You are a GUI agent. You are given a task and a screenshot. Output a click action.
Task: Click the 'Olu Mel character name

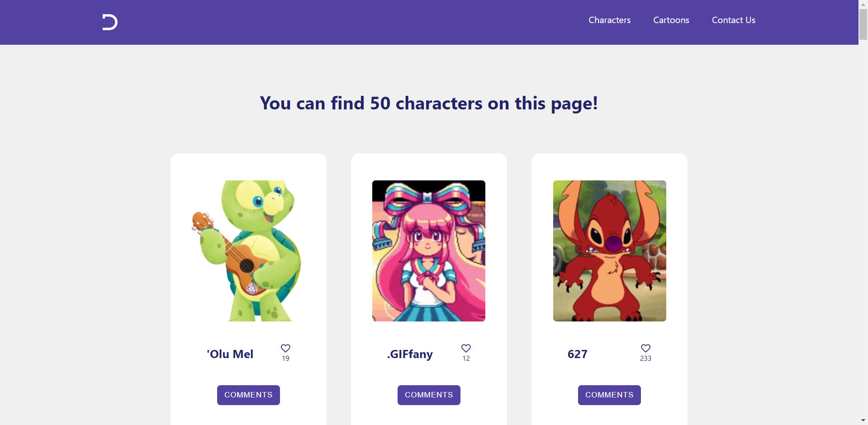click(x=230, y=354)
